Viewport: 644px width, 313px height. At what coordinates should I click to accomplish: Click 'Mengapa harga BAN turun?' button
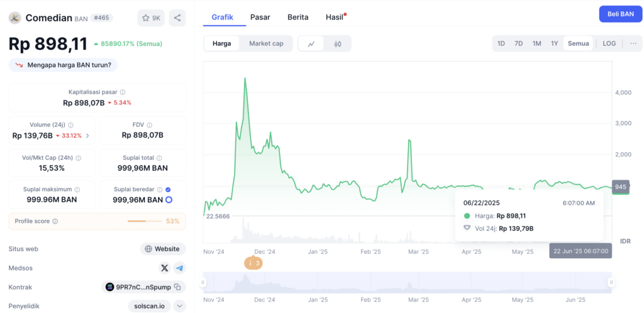tap(63, 65)
